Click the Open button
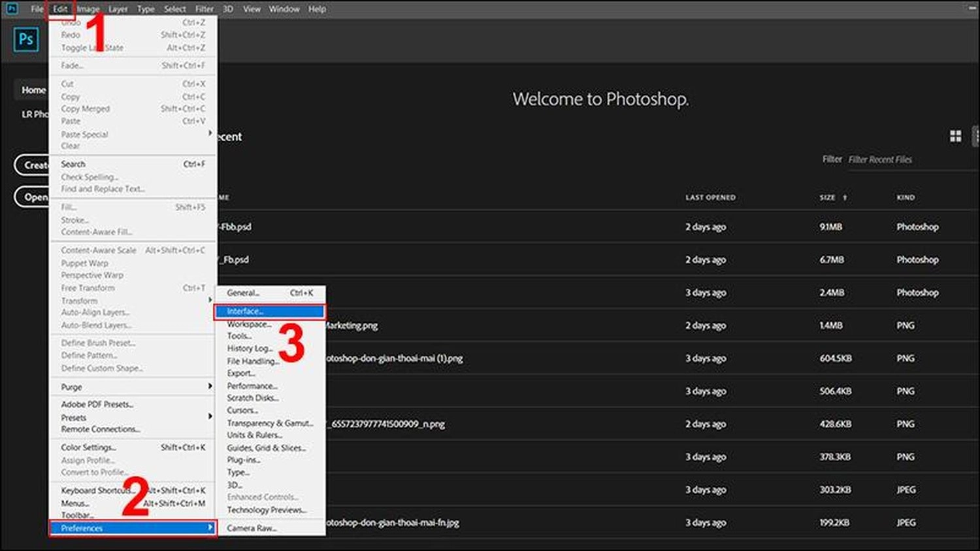Image resolution: width=980 pixels, height=551 pixels. coord(32,197)
